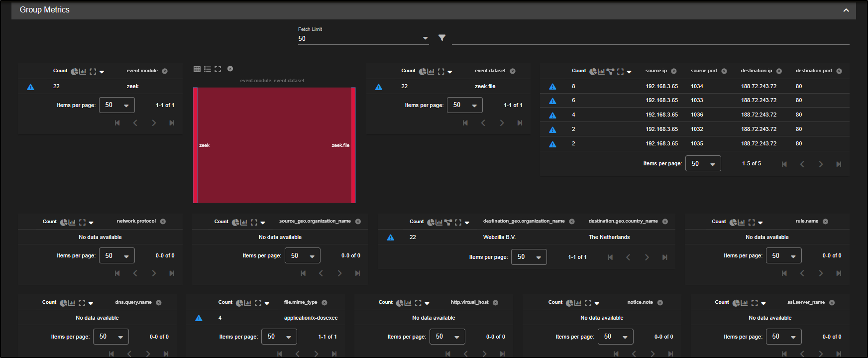The height and width of the screenshot is (358, 868).
Task: Collapse the Group Metrics panel
Action: pos(846,10)
